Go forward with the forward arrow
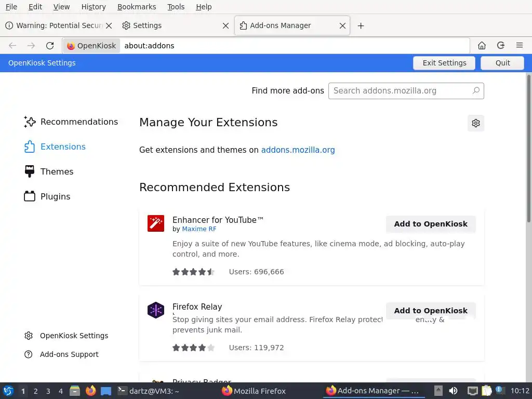Screen dimensions: 532x399 pyautogui.click(x=31, y=46)
